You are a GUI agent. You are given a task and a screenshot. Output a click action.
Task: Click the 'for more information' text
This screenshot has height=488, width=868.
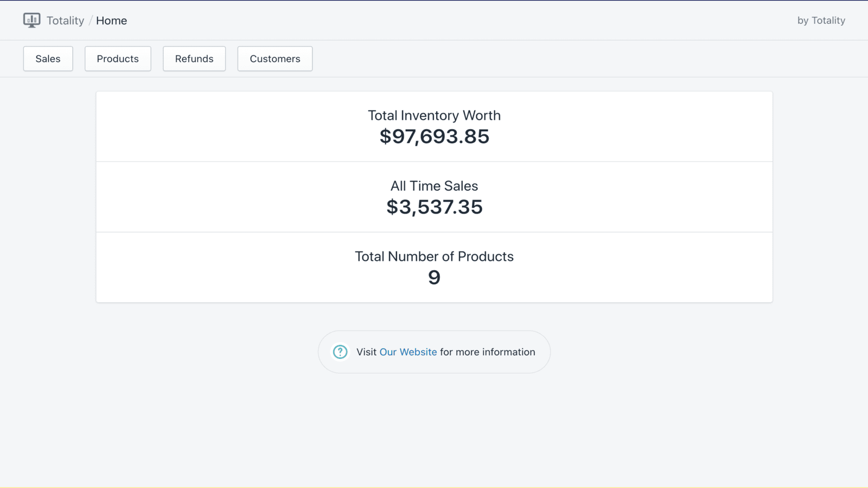487,352
